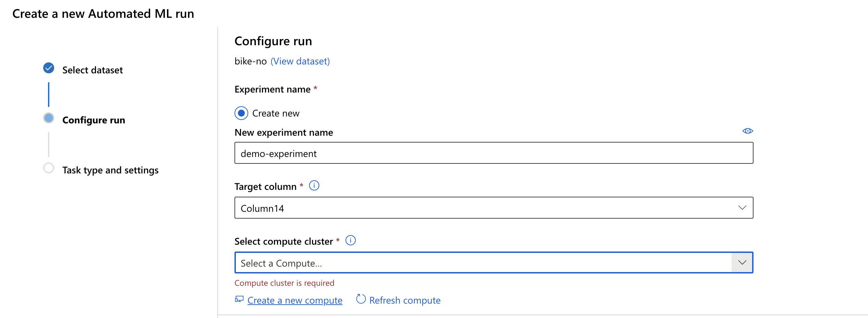Click the Target column info icon

click(314, 186)
